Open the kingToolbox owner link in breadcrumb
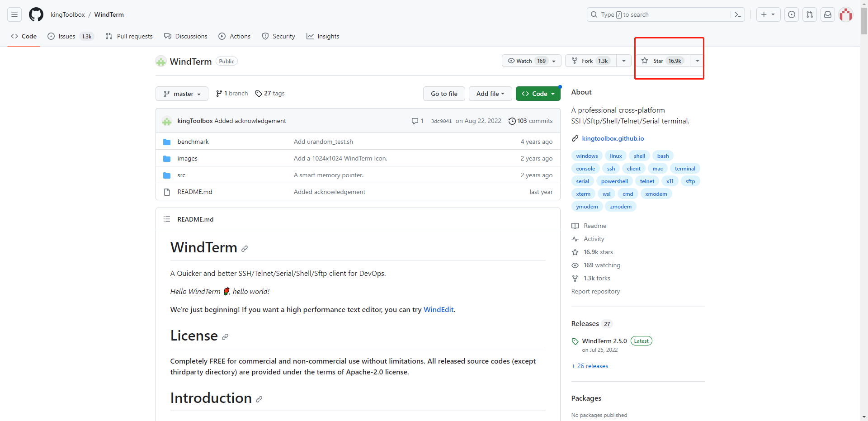This screenshot has width=868, height=421. tap(68, 14)
